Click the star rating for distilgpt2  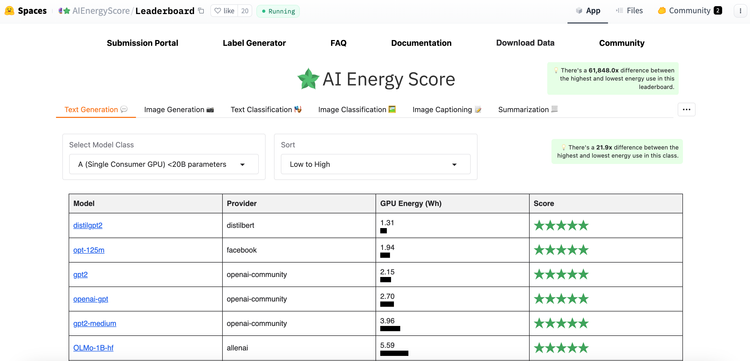pyautogui.click(x=561, y=225)
